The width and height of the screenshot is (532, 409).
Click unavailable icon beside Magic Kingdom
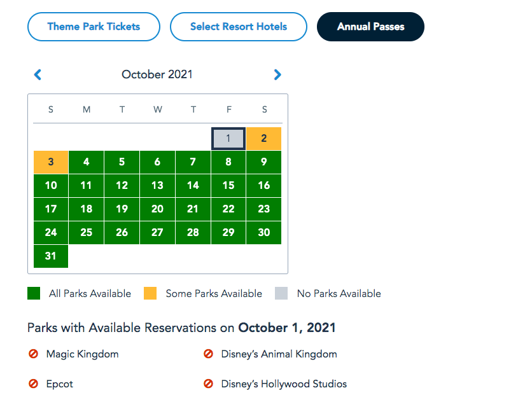(x=34, y=354)
